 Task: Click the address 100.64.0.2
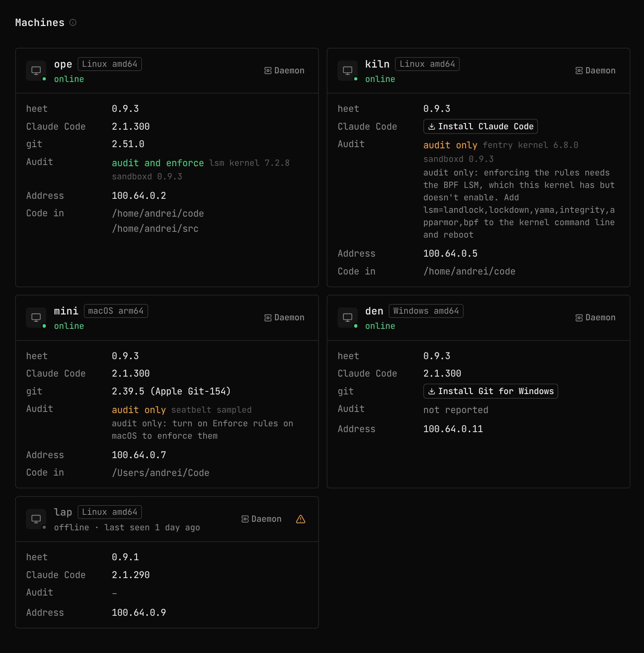click(139, 196)
